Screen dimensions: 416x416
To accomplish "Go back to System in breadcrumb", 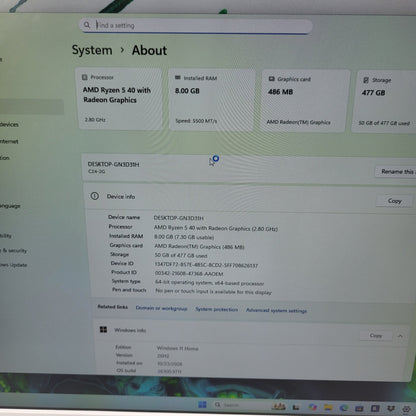I will click(x=92, y=50).
